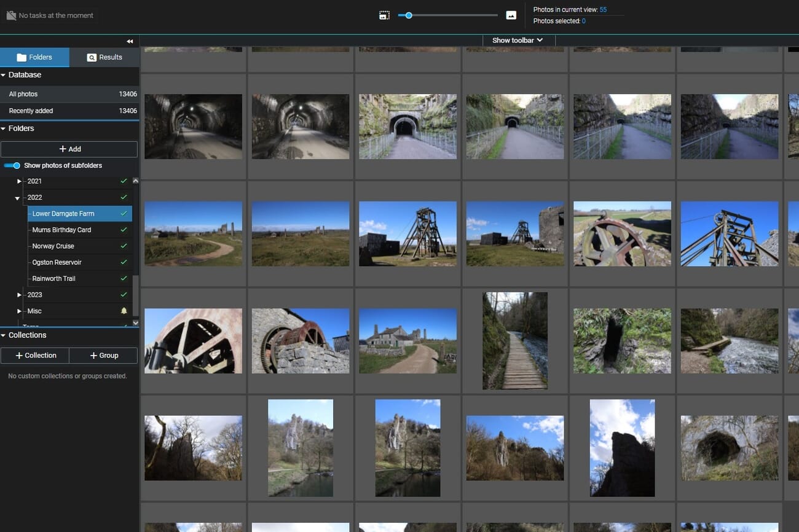Click the green checkmark beside Norway Cruise
The width and height of the screenshot is (799, 532).
(123, 246)
